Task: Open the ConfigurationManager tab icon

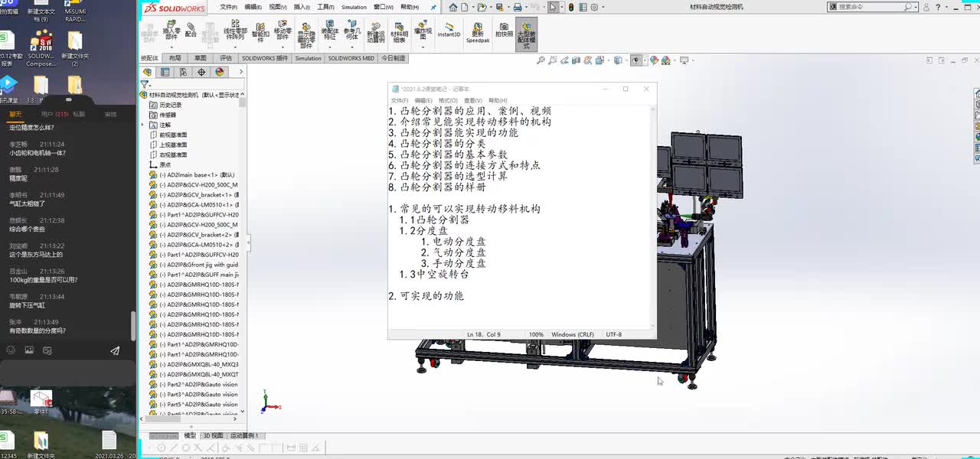Action: (183, 72)
